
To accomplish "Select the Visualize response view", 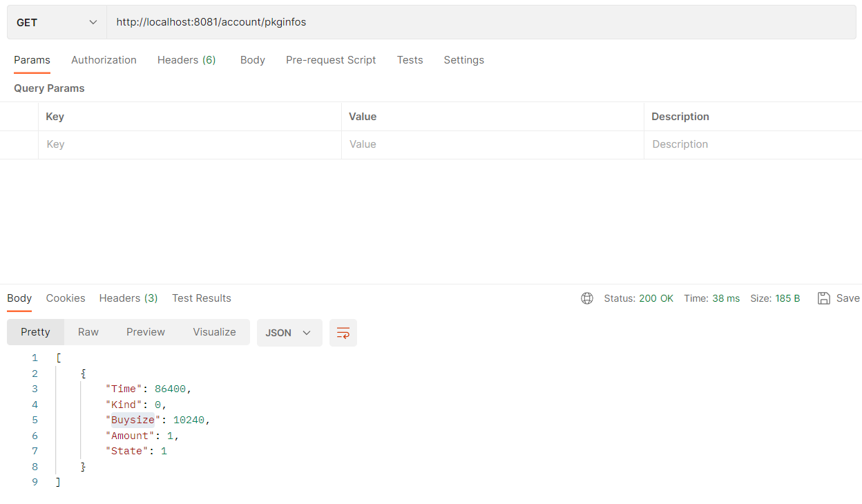I will [x=214, y=332].
